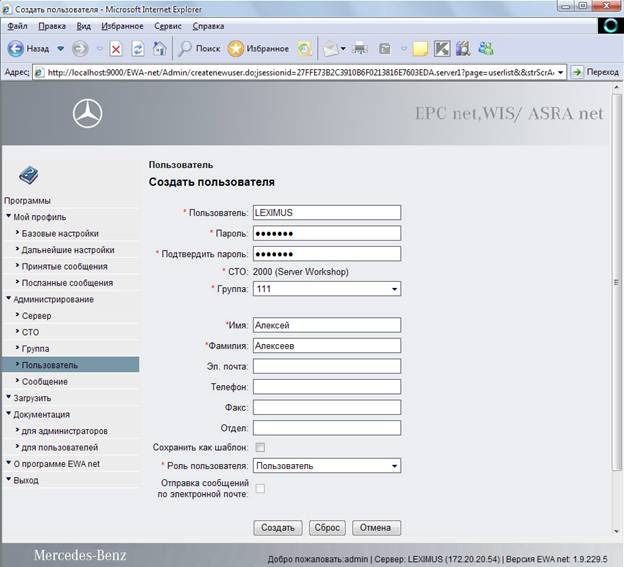Click the Отмена button

click(376, 528)
